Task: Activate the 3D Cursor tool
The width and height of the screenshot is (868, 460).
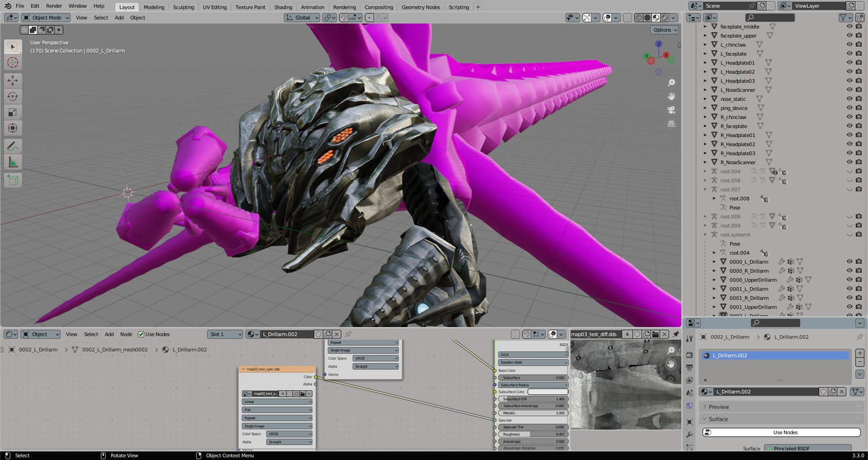Action: [13, 62]
